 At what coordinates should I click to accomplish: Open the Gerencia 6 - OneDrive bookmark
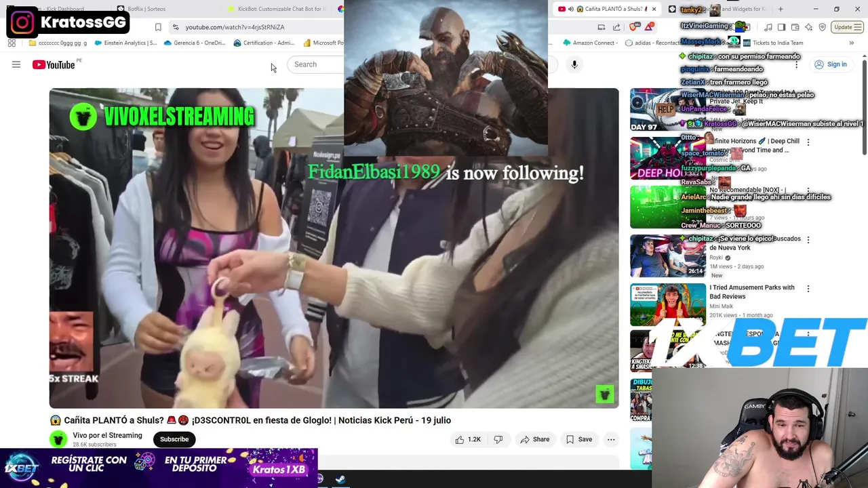coord(195,43)
